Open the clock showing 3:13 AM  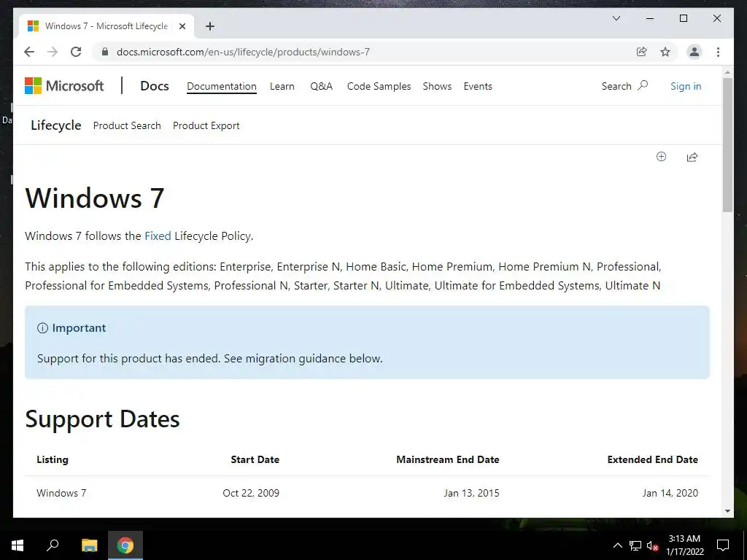684,545
